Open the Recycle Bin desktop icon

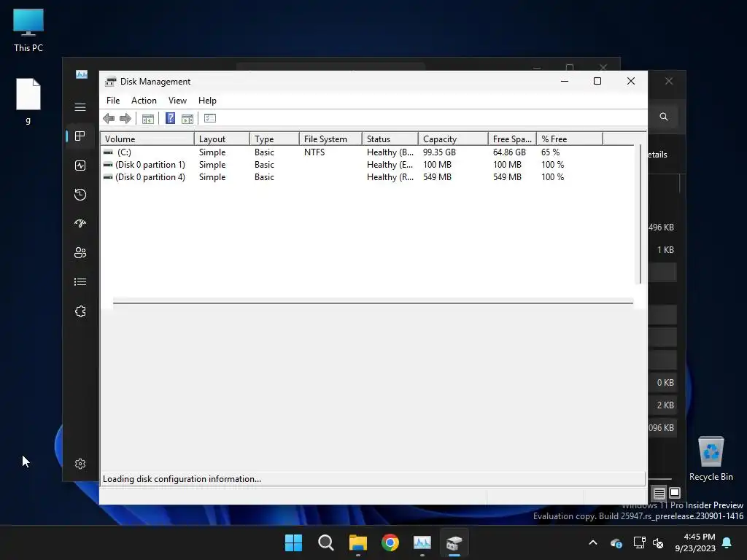coord(711,459)
